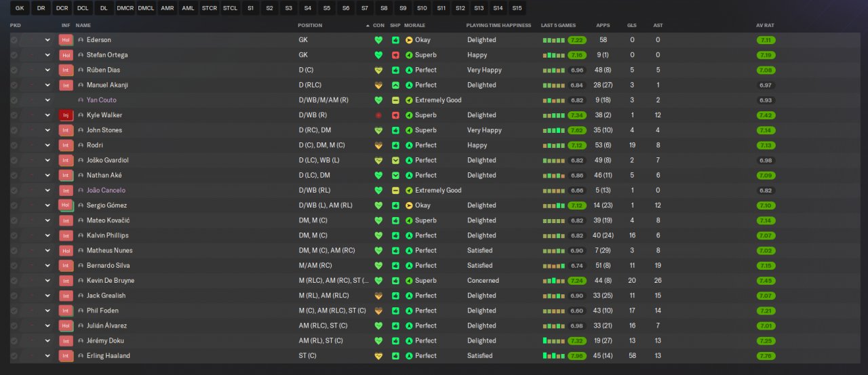Select the S1 substitute tab

pos(251,8)
